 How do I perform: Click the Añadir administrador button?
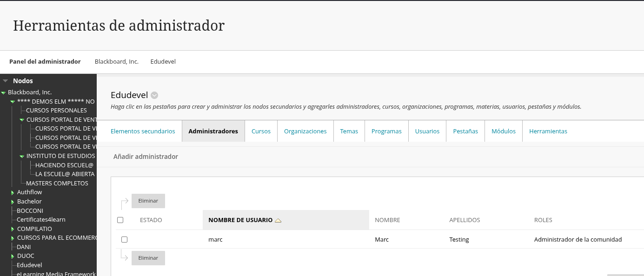pos(146,157)
